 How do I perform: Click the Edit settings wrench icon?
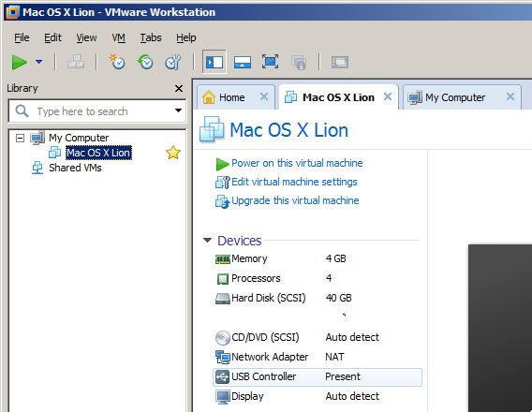point(223,182)
